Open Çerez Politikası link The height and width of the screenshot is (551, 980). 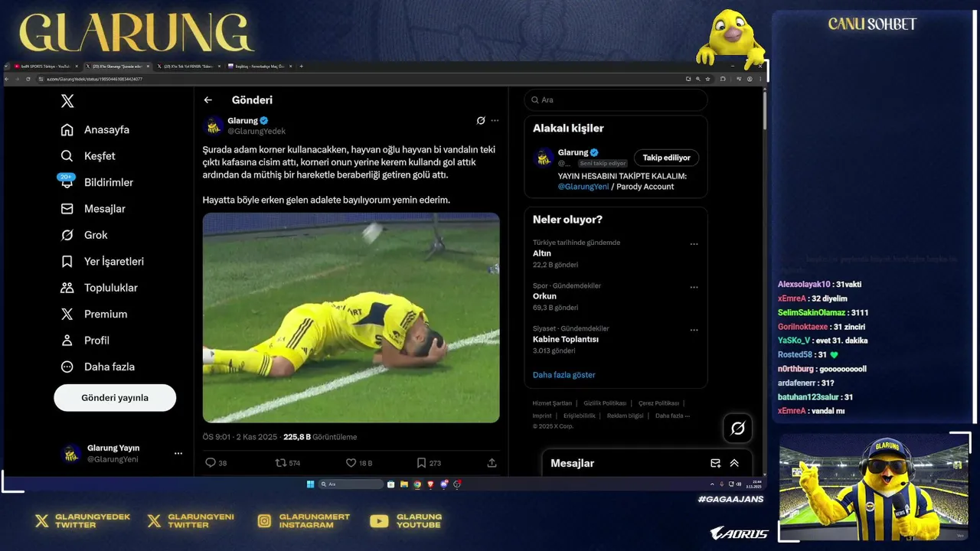click(x=658, y=403)
